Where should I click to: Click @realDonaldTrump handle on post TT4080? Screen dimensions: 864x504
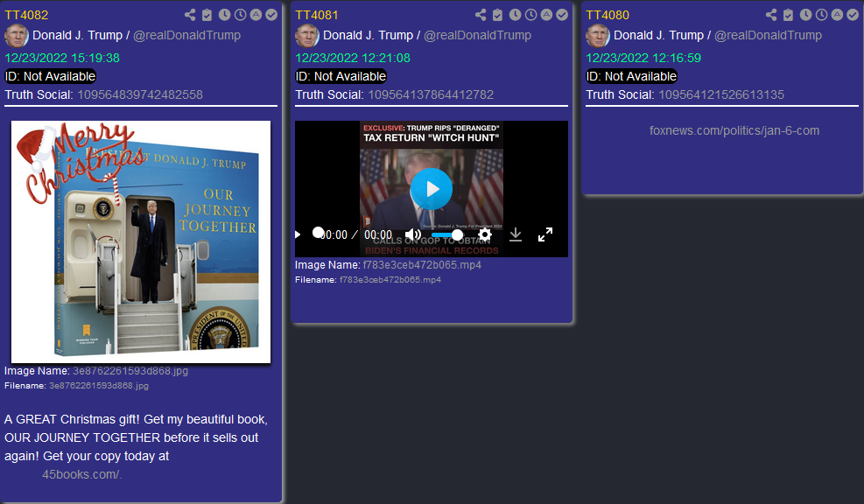click(768, 35)
